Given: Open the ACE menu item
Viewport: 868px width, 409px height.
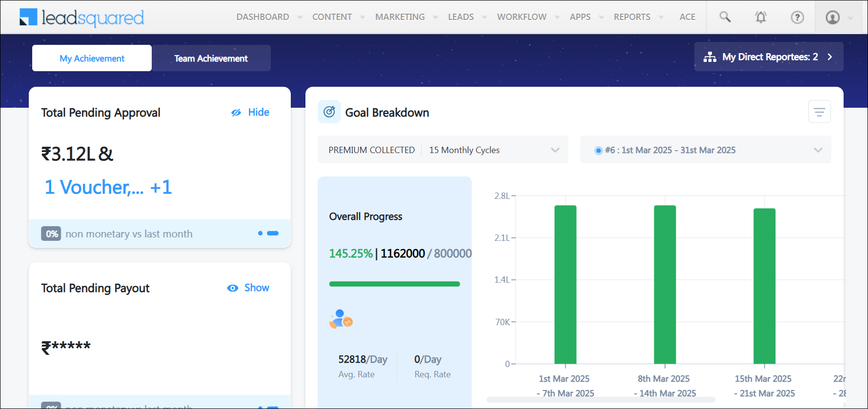Looking at the screenshot, I should pos(687,17).
